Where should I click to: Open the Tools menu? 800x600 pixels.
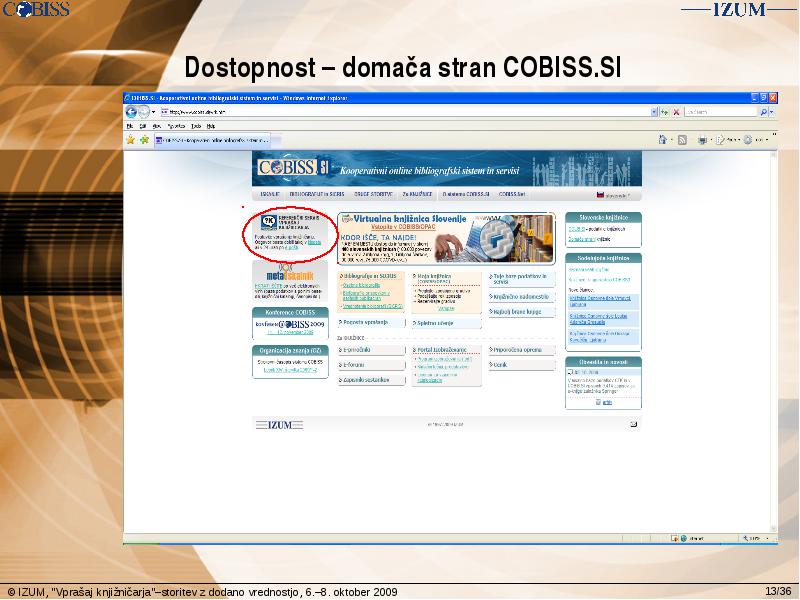point(196,126)
